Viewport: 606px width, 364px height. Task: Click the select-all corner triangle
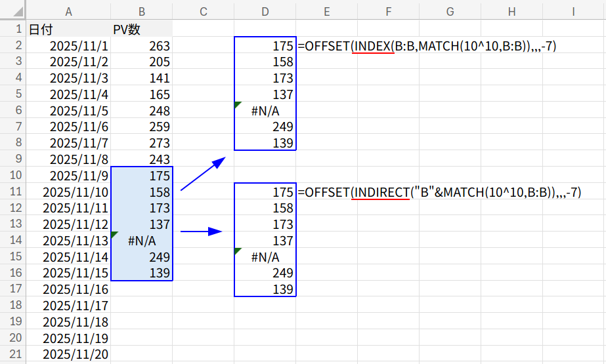(13, 10)
